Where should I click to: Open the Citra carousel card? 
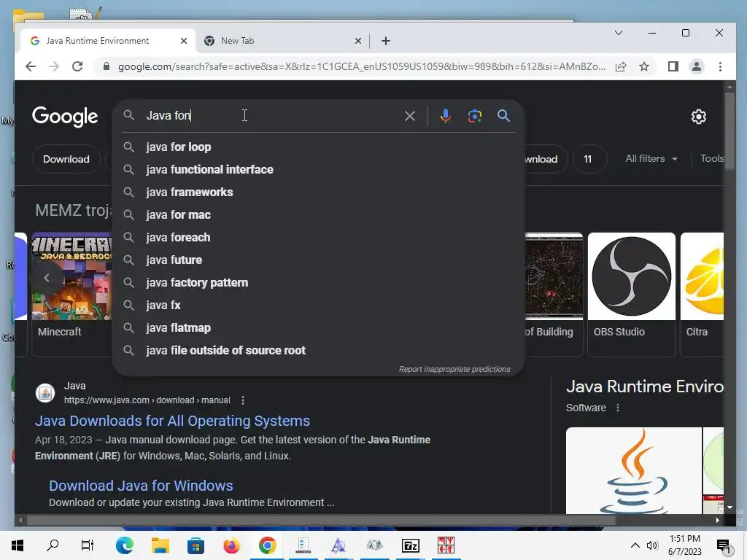coord(703,295)
